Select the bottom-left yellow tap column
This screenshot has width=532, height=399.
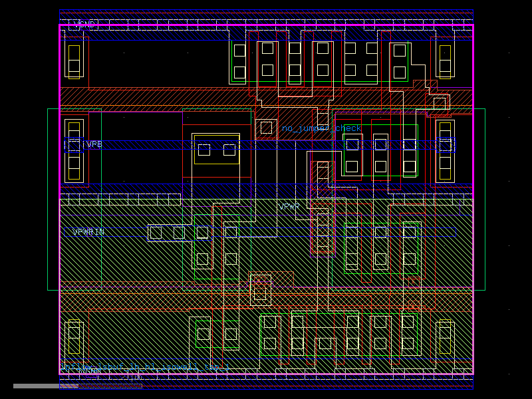click(74, 338)
